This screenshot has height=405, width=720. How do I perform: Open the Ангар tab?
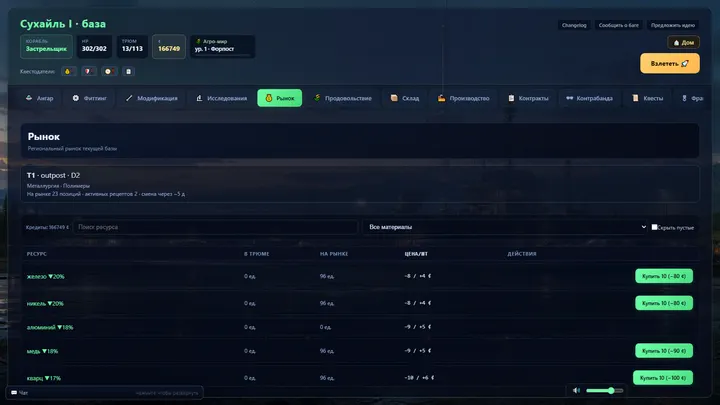tap(39, 98)
